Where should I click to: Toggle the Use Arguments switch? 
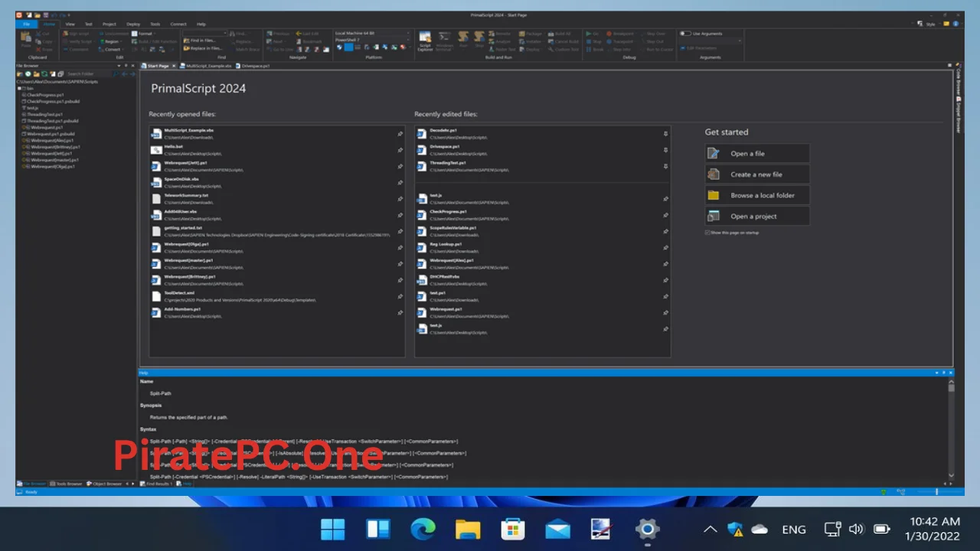684,34
